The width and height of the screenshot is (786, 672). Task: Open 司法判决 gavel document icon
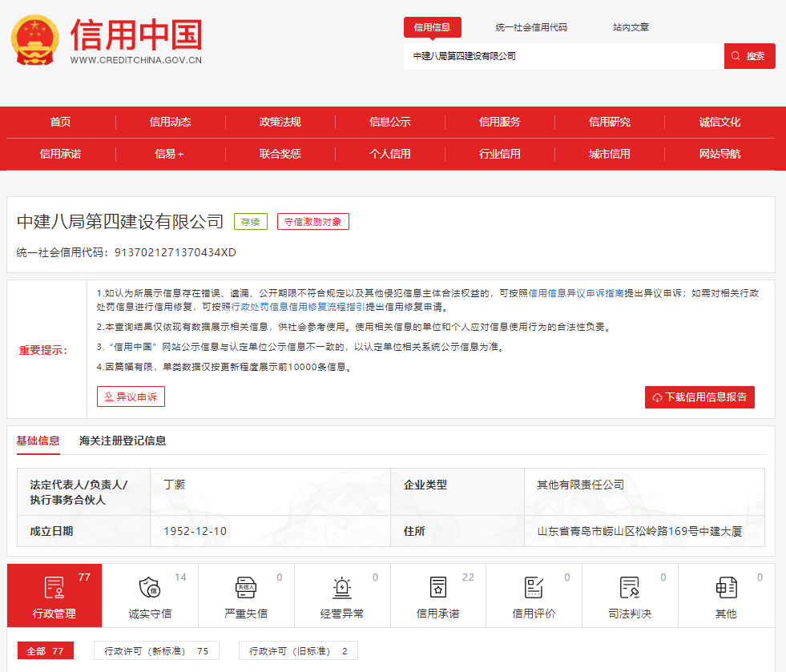pyautogui.click(x=630, y=587)
